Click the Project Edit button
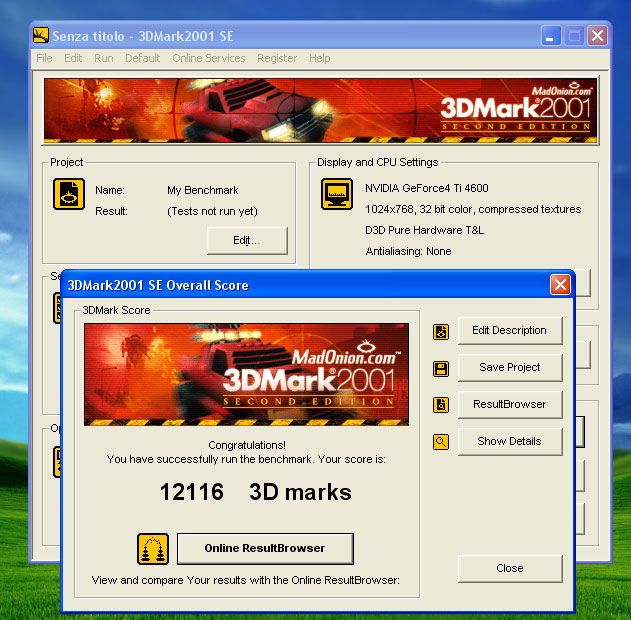 coord(246,240)
